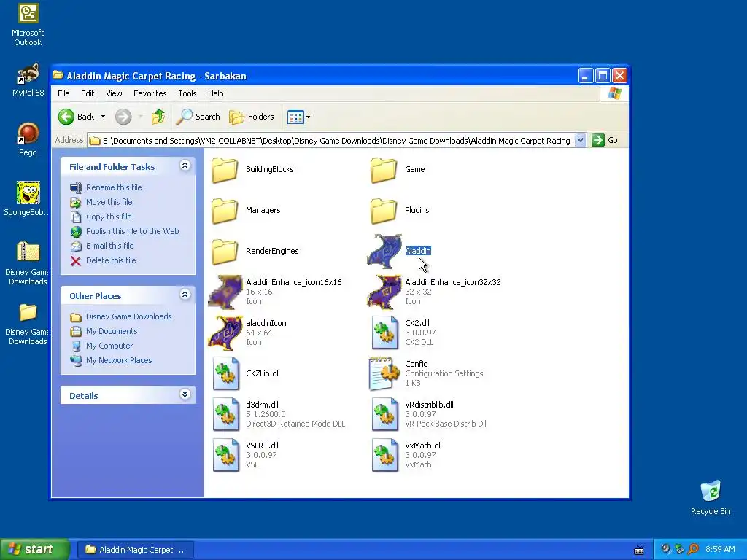Click the Aladdin Magic Carpet taskbar button
This screenshot has width=747, height=560.
coord(135,550)
